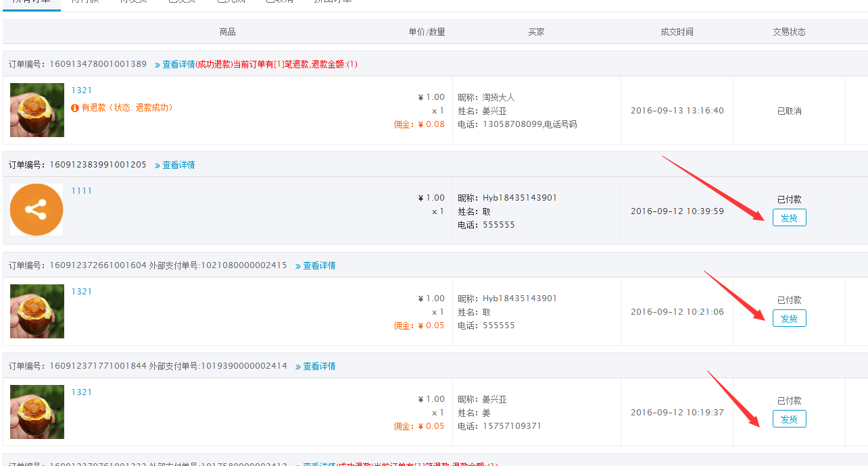Click the 已取消 status text
This screenshot has height=466, width=868.
click(x=789, y=111)
